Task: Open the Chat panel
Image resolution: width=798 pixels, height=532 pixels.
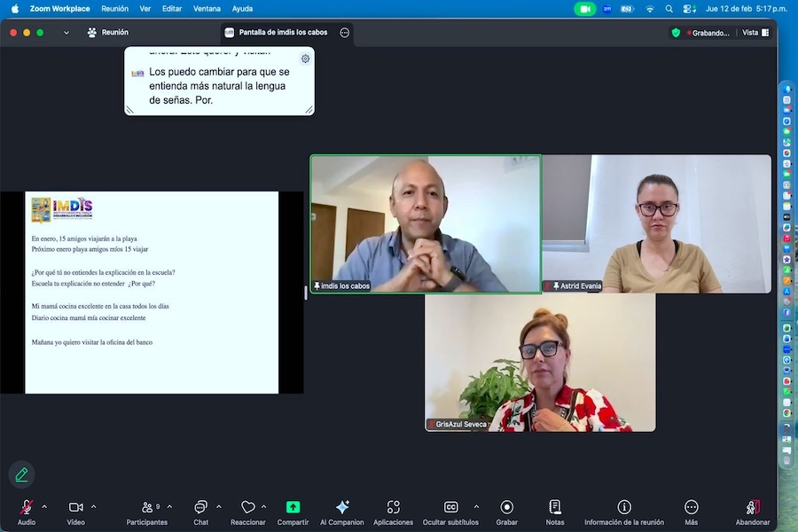Action: [x=200, y=508]
